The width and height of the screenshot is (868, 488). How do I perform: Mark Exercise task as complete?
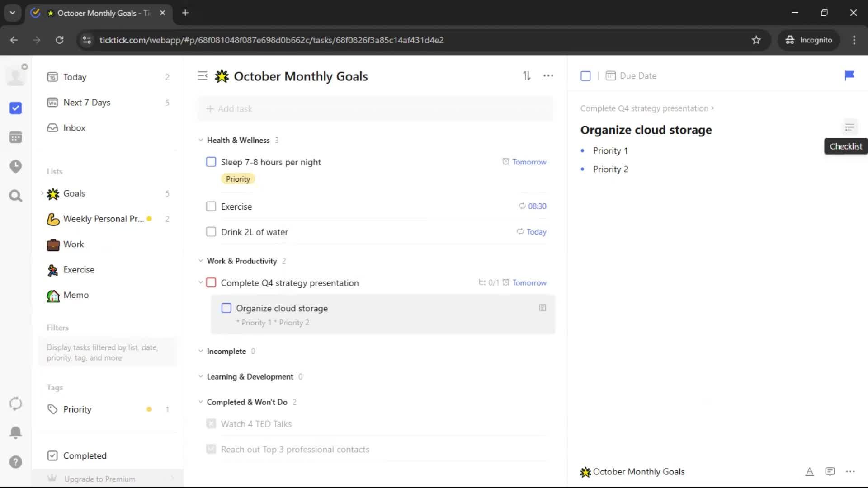tap(211, 206)
